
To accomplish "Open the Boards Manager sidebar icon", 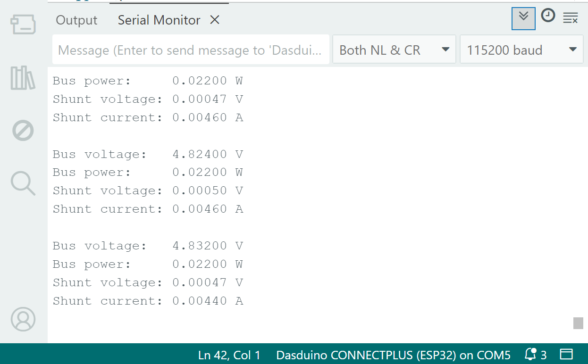I will (x=23, y=24).
